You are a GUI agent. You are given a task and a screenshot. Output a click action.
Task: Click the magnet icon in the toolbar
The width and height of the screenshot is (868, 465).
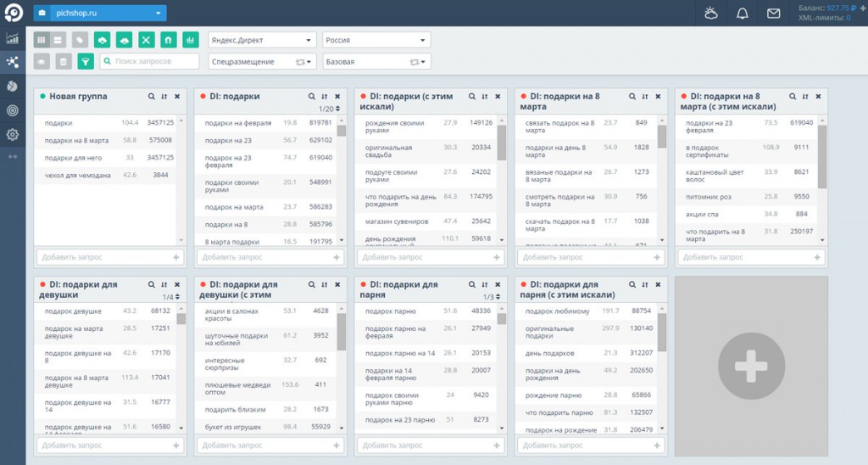coord(168,40)
